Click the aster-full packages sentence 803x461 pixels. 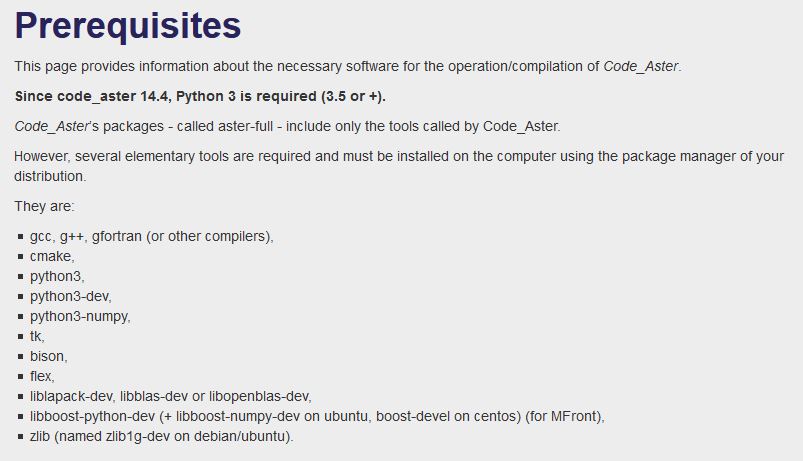tap(287, 127)
